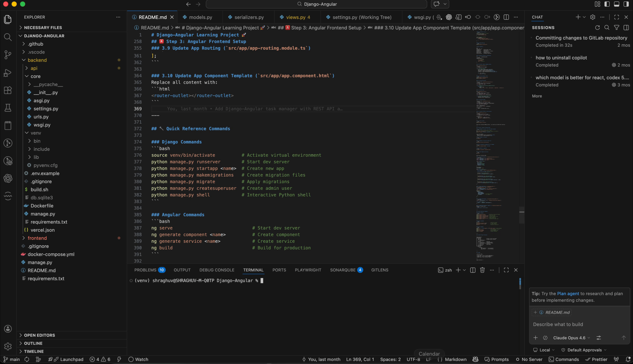Open the SONARQUBE panel tab
Viewport: 633px width, 364px height.
[x=346, y=270]
